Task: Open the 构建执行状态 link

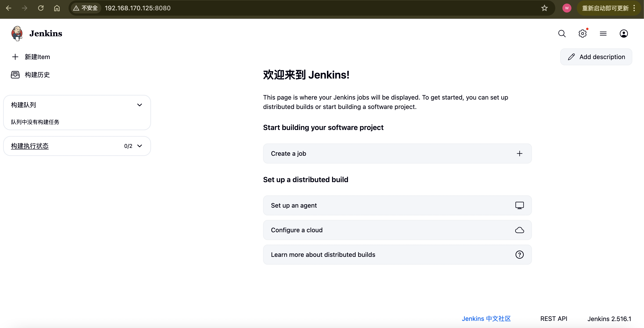Action: [30, 146]
